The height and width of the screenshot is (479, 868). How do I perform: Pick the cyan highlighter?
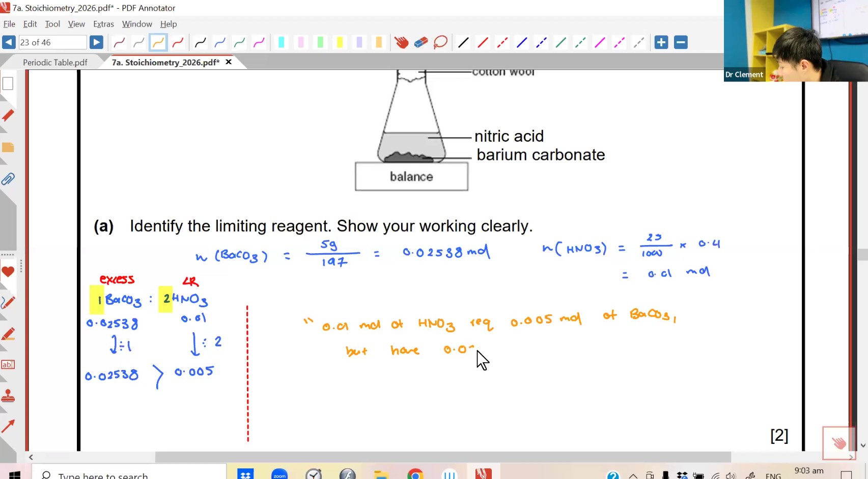coord(281,42)
